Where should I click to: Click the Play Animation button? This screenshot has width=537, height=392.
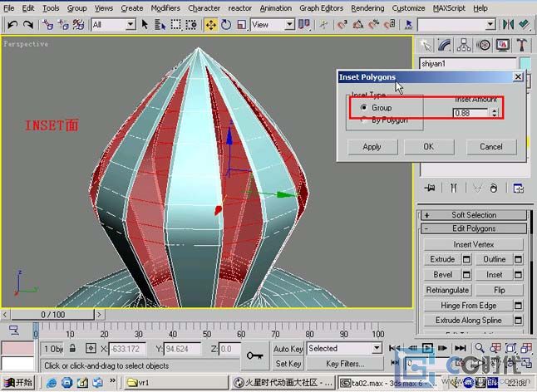coord(427,348)
